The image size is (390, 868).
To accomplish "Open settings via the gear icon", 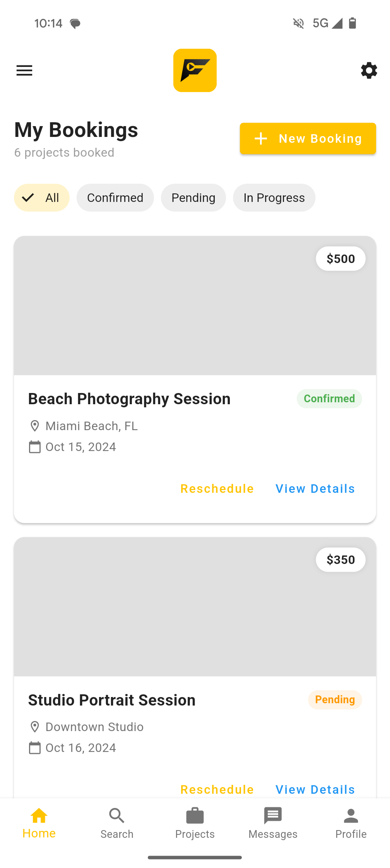I will pos(369,70).
